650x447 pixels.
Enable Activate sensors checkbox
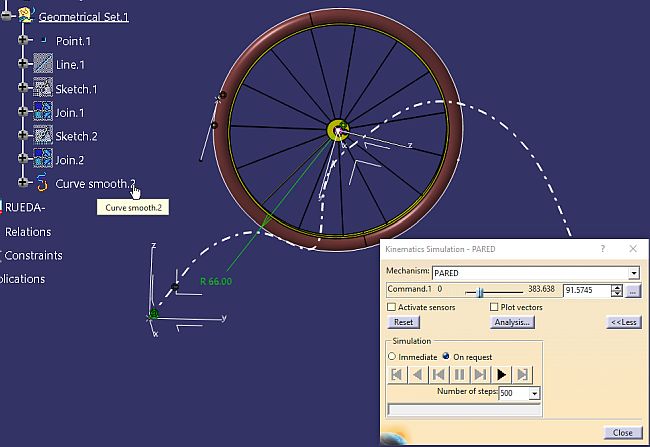(x=391, y=307)
